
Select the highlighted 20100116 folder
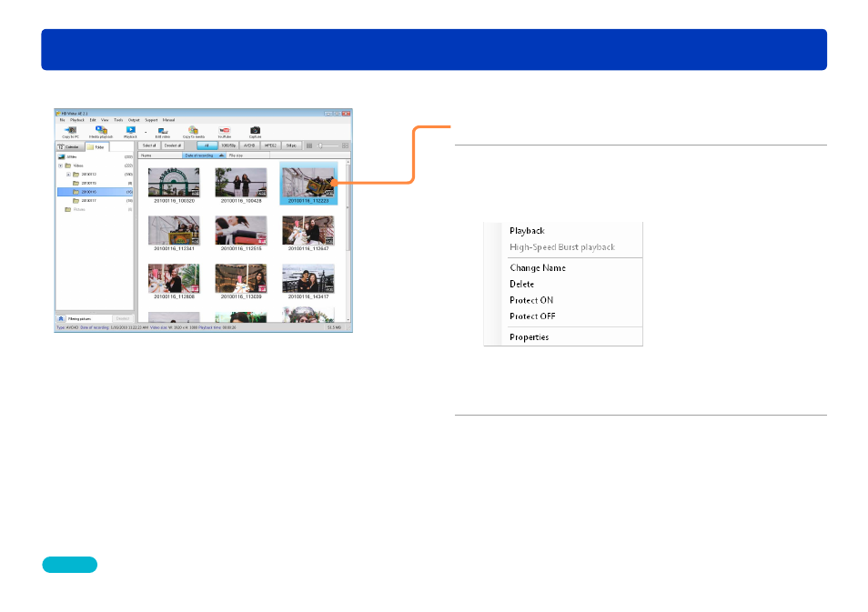pos(96,192)
